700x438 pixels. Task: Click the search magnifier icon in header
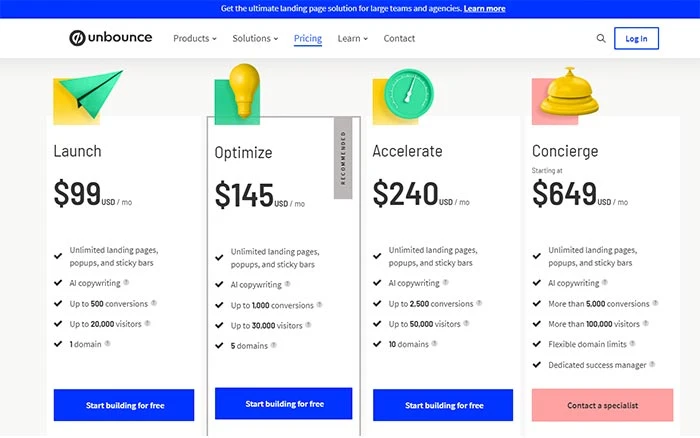601,39
